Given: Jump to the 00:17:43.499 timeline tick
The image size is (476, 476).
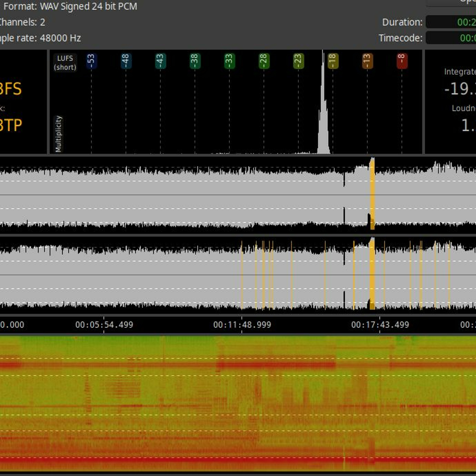Looking at the screenshot, I should coord(380,324).
